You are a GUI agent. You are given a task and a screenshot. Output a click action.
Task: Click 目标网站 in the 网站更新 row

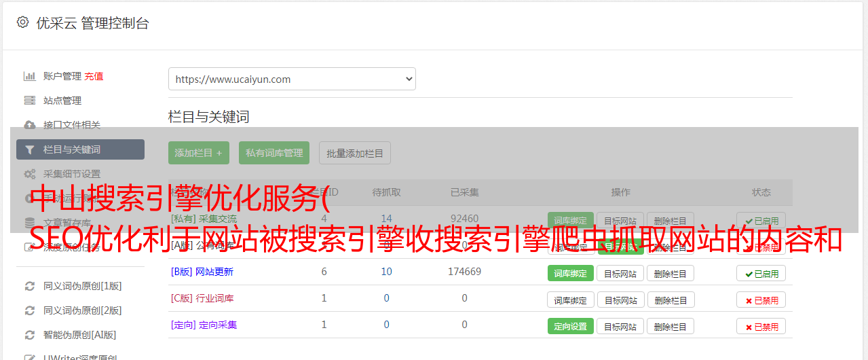click(620, 273)
